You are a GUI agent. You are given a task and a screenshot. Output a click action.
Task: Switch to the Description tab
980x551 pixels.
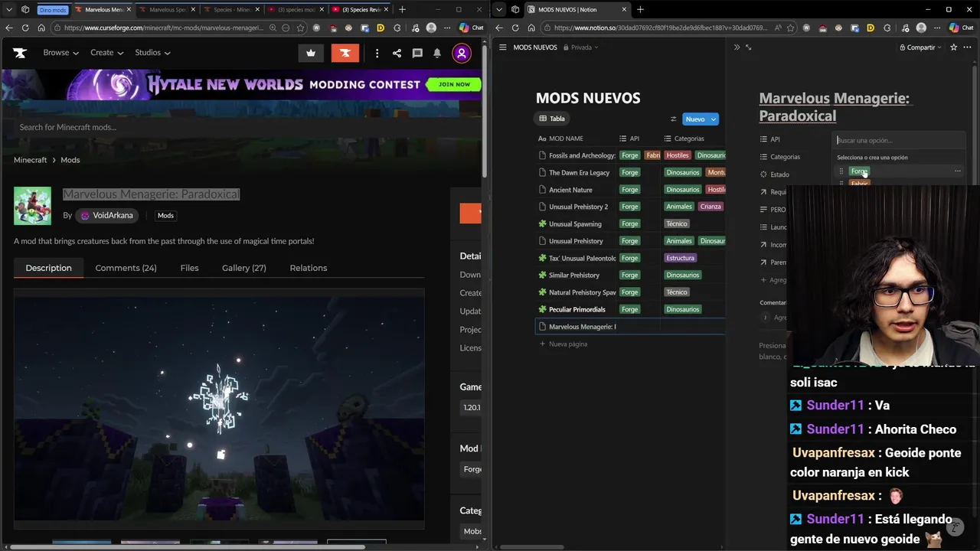(x=48, y=268)
